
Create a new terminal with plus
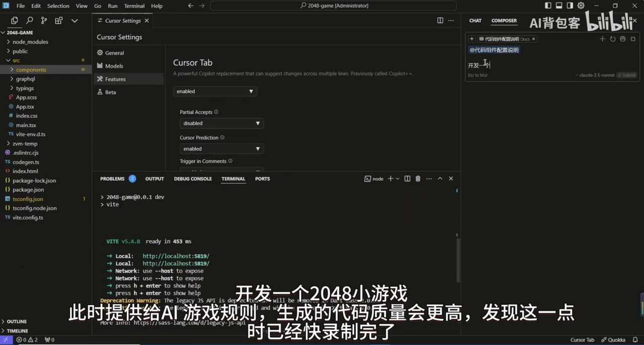(390, 179)
